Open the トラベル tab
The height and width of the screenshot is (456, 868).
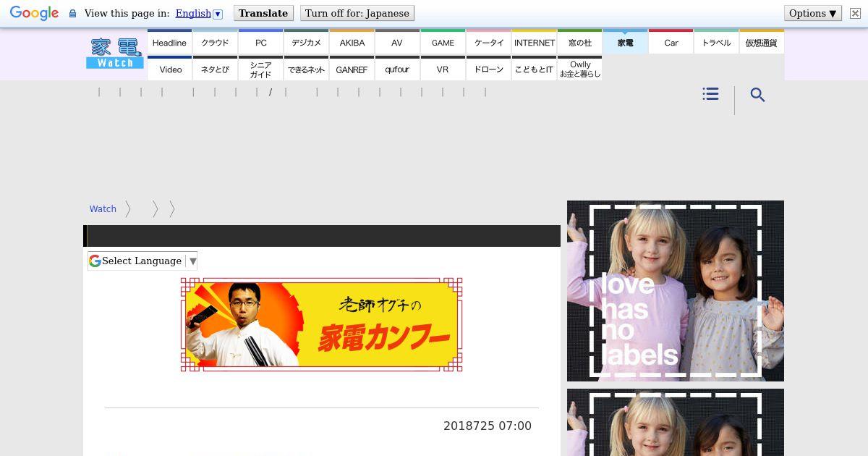[x=716, y=42]
